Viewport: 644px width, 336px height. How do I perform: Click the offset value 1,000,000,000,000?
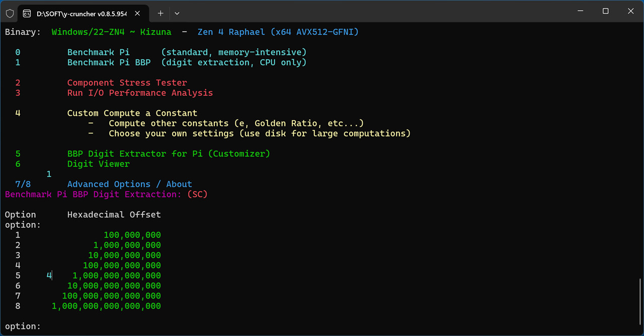point(117,276)
